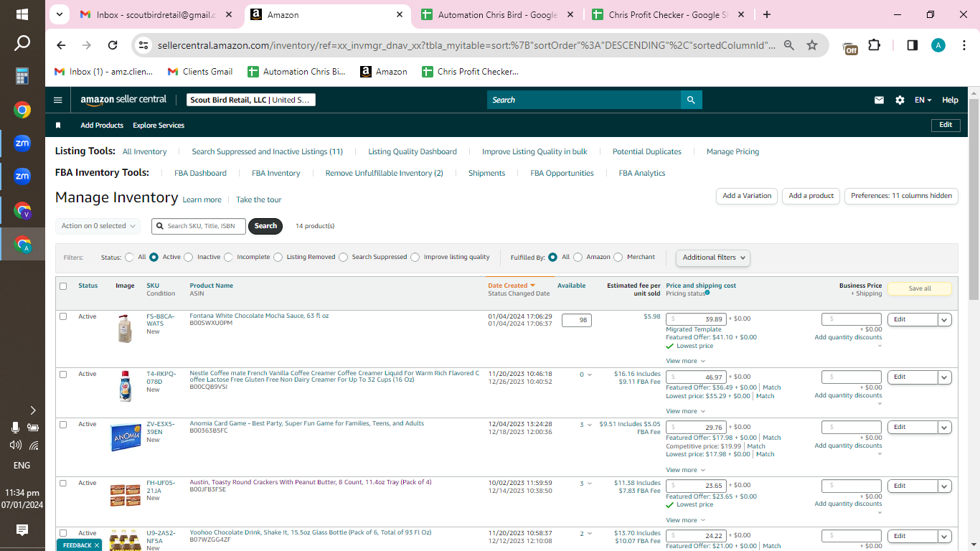Open the Scout Bird Retail, LLC account switcher
Screen dimensions: 980x551
click(x=251, y=100)
